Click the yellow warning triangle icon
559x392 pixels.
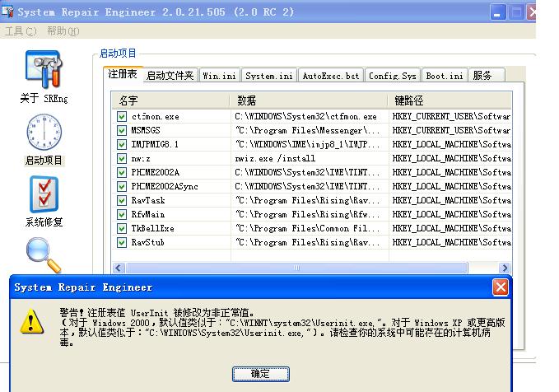[x=32, y=321]
